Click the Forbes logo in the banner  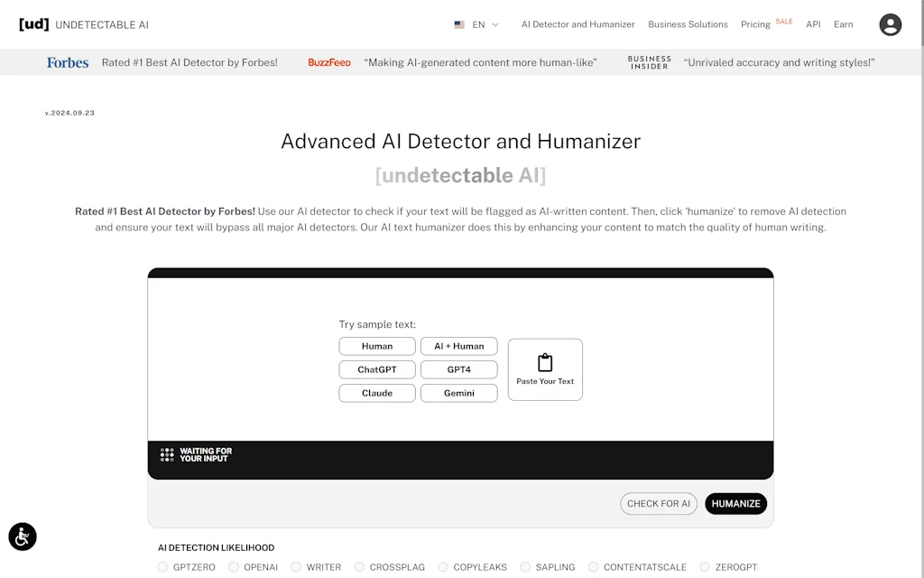click(67, 62)
